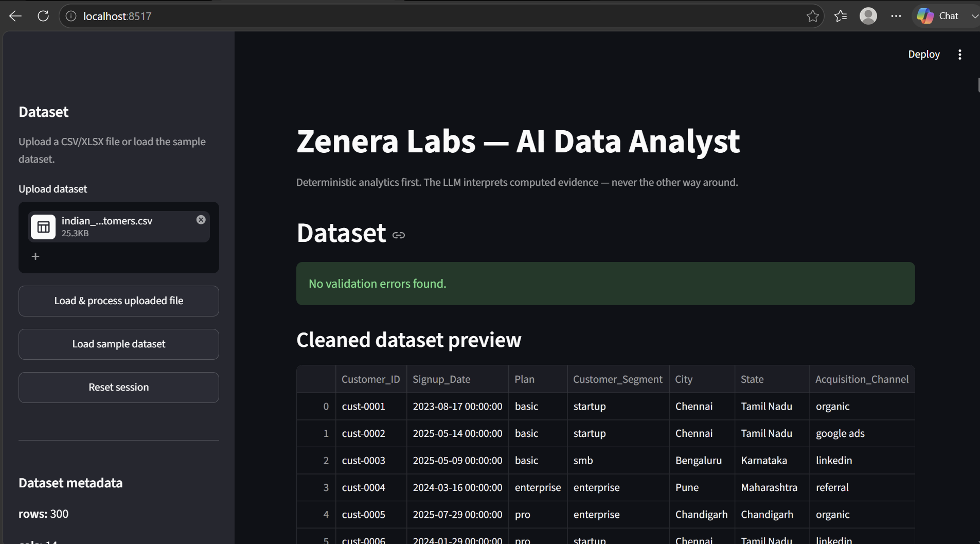Click the rows: 300 metadata entry

point(43,514)
